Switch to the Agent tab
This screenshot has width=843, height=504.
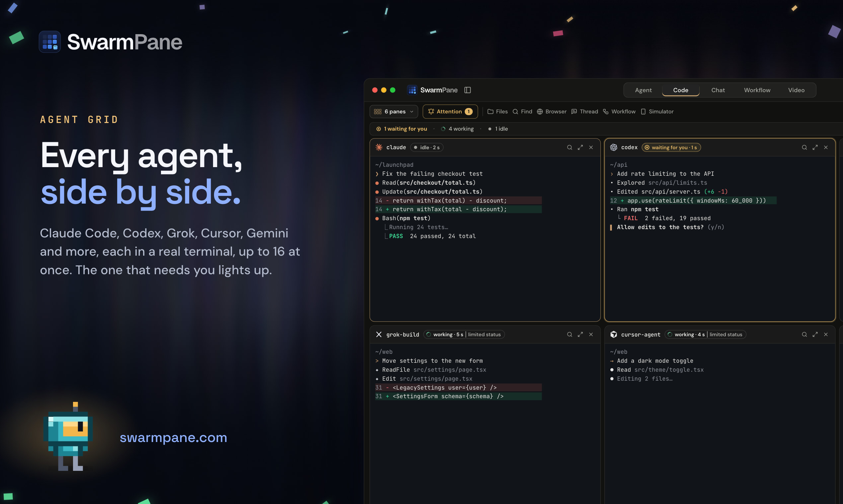(643, 90)
